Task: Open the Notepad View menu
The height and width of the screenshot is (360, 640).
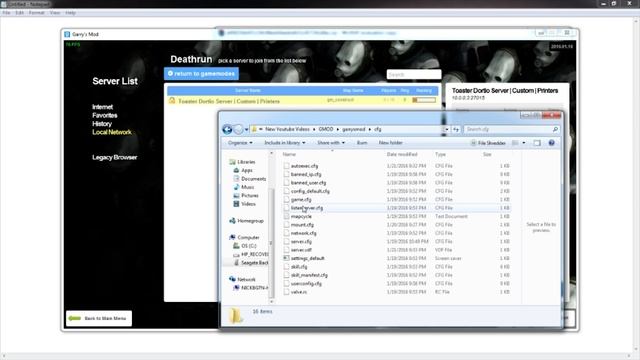Action: click(x=55, y=13)
